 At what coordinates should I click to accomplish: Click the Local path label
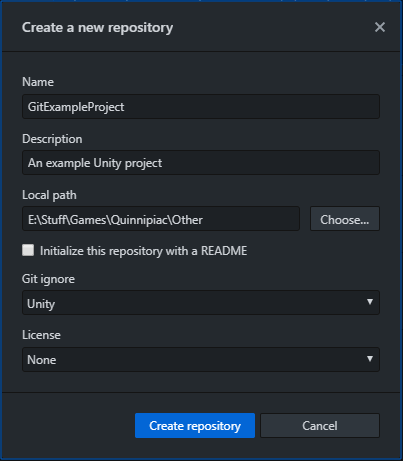click(49, 195)
